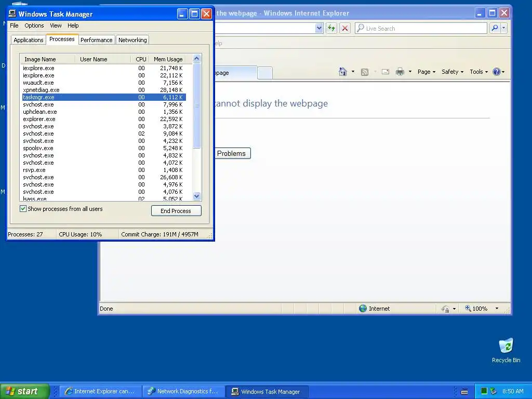Select the rsvp.exe process row
Screen dimensions: 532x399
pos(104,170)
